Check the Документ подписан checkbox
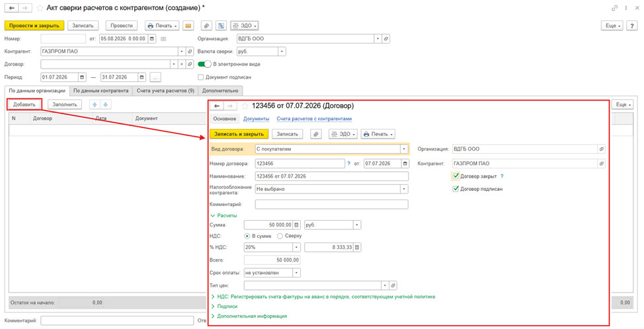Viewport: 644px width, 329px height. (x=200, y=77)
